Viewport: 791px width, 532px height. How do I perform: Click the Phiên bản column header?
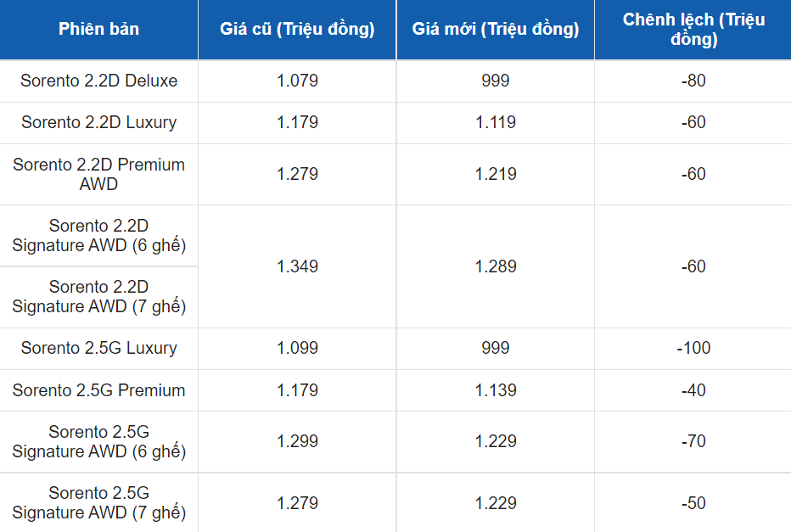tap(98, 29)
